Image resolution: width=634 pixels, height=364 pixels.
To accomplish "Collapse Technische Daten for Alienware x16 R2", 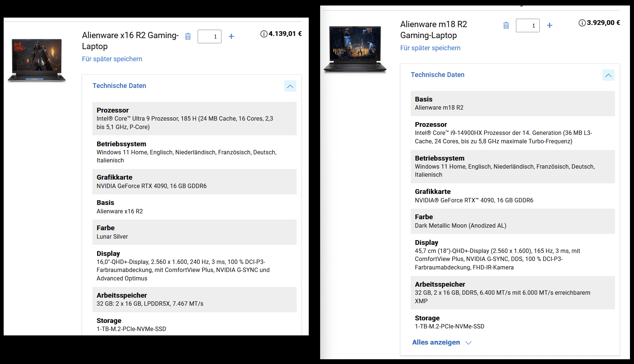I will point(290,86).
